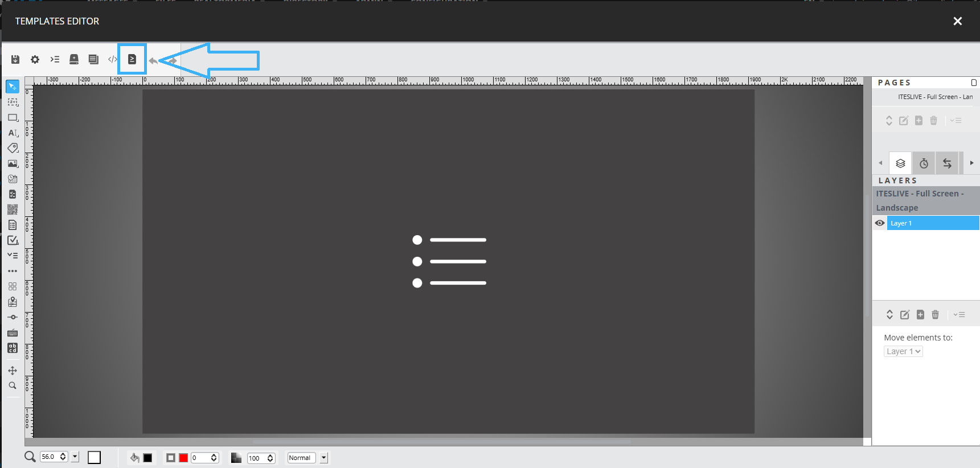Image resolution: width=980 pixels, height=468 pixels.
Task: Select the ITESLIVE Full Screen page entry
Action: pyautogui.click(x=935, y=97)
